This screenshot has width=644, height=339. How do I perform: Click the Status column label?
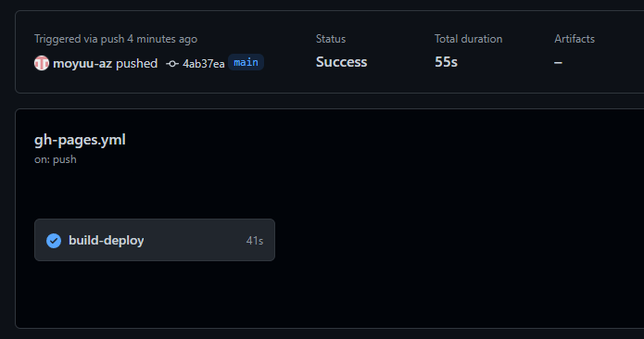pos(331,39)
